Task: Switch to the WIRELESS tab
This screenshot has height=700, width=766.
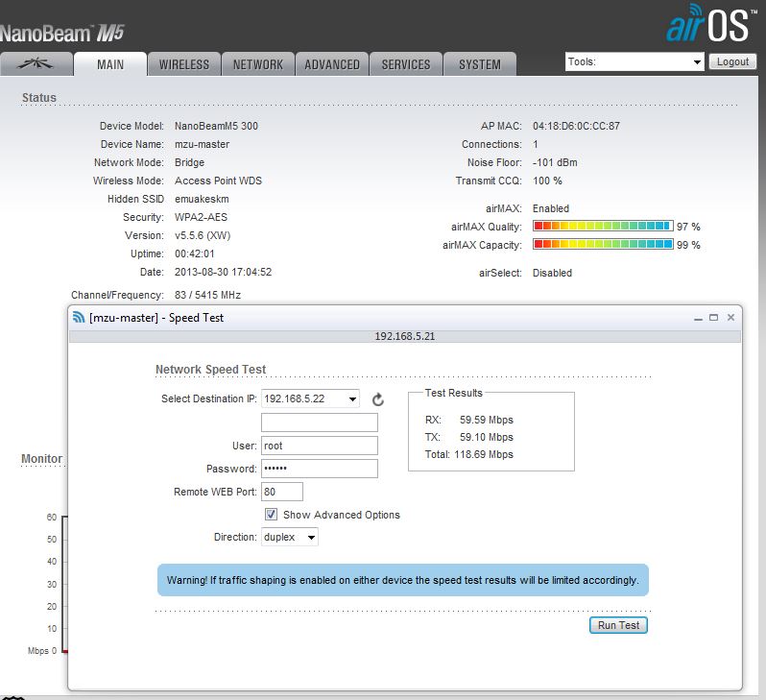Action: tap(183, 64)
